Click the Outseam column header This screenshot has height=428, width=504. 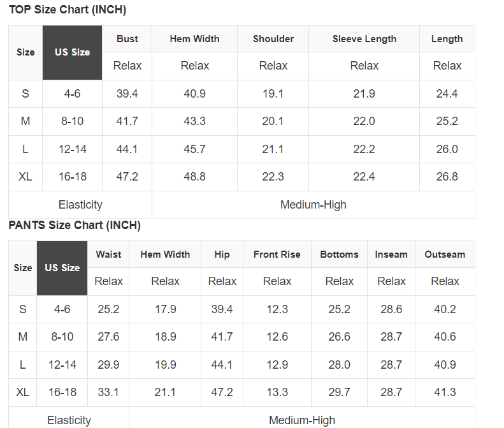coord(445,255)
